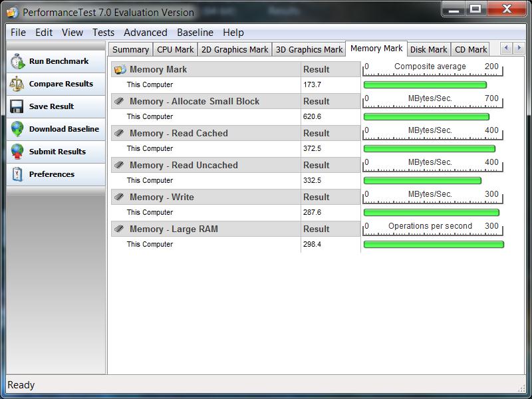Click the 298.4 result value

coord(312,244)
